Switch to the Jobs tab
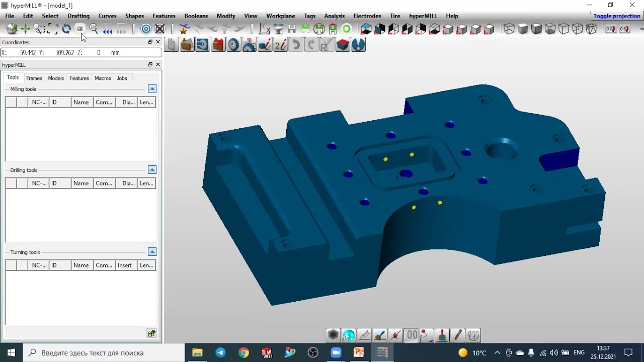Image resolution: width=644 pixels, height=362 pixels. [x=122, y=78]
